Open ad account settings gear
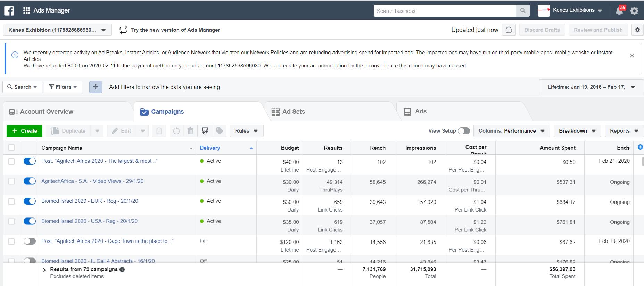This screenshot has width=644, height=286. 637,30
